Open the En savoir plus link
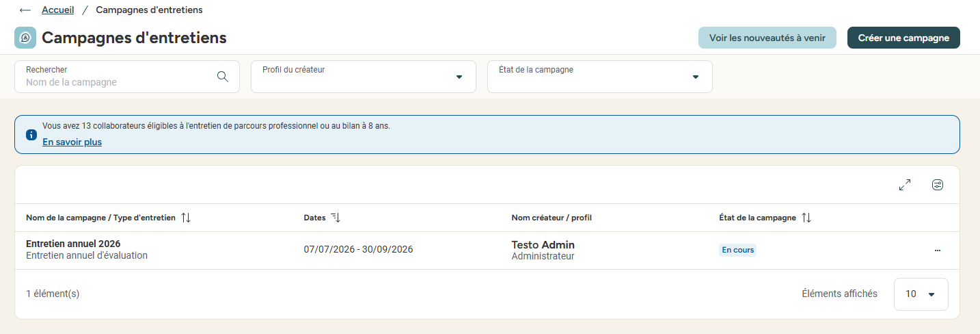Image resolution: width=980 pixels, height=334 pixels. pyautogui.click(x=72, y=142)
